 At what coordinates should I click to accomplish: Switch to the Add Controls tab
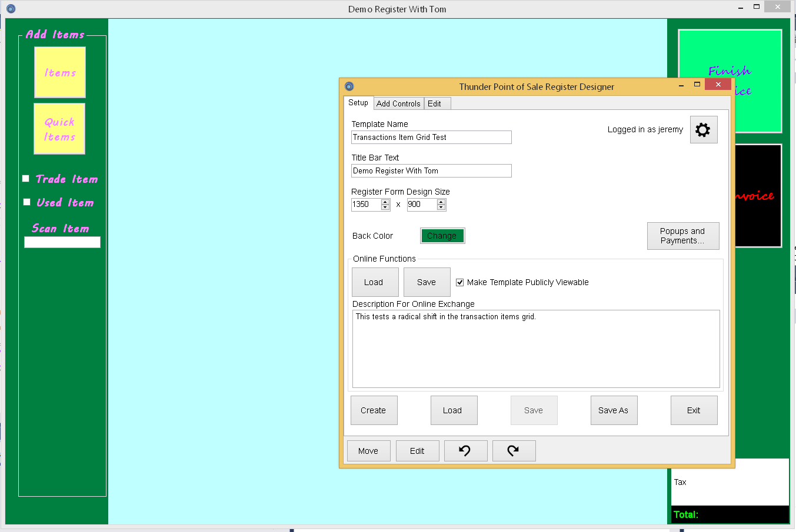pyautogui.click(x=398, y=103)
